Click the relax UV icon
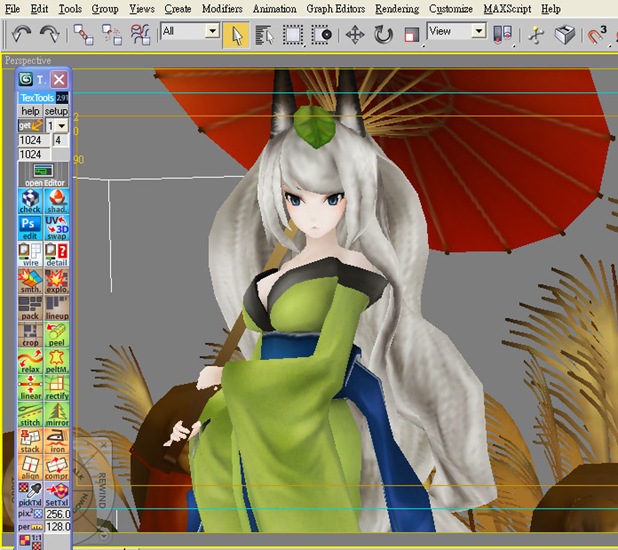The image size is (618, 550). (30, 362)
